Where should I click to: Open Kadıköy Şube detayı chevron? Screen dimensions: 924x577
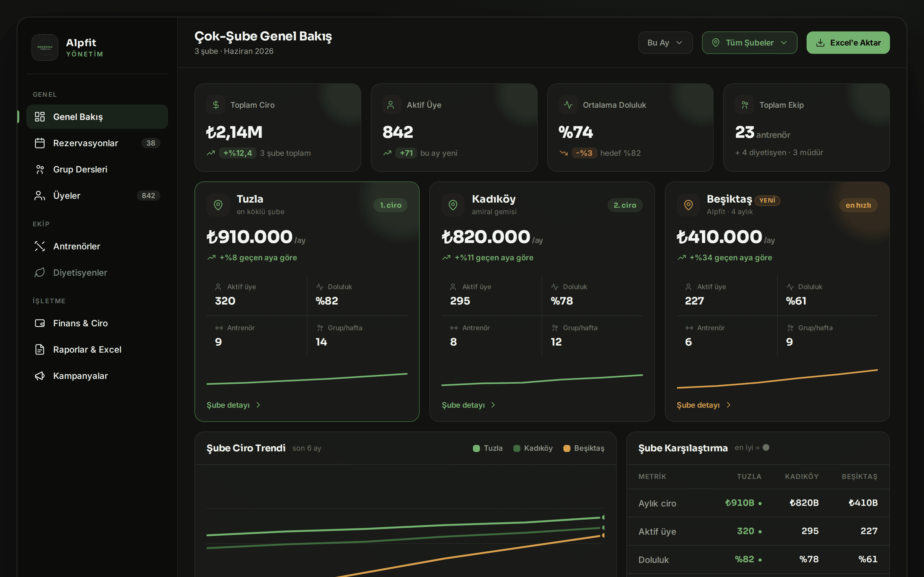(x=493, y=405)
